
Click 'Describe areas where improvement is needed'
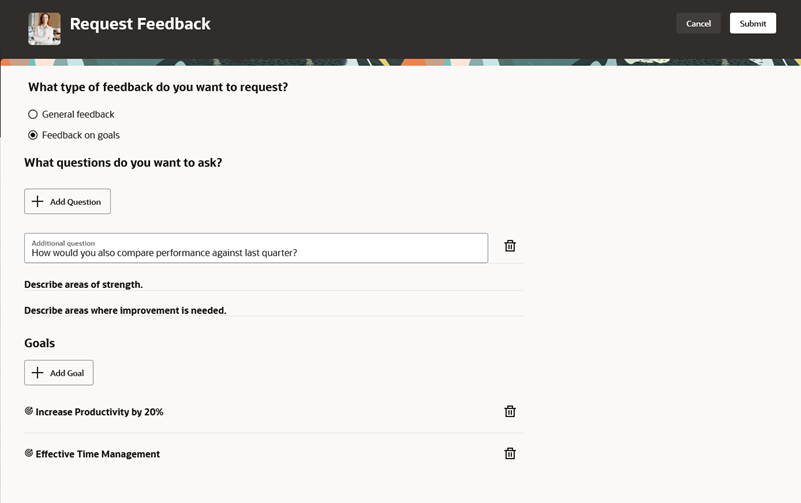tap(125, 310)
